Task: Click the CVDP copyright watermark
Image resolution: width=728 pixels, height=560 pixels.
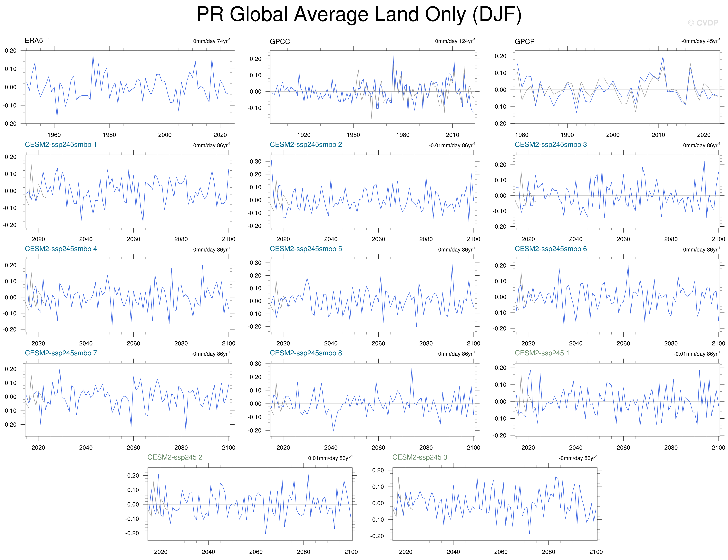Action: (703, 23)
